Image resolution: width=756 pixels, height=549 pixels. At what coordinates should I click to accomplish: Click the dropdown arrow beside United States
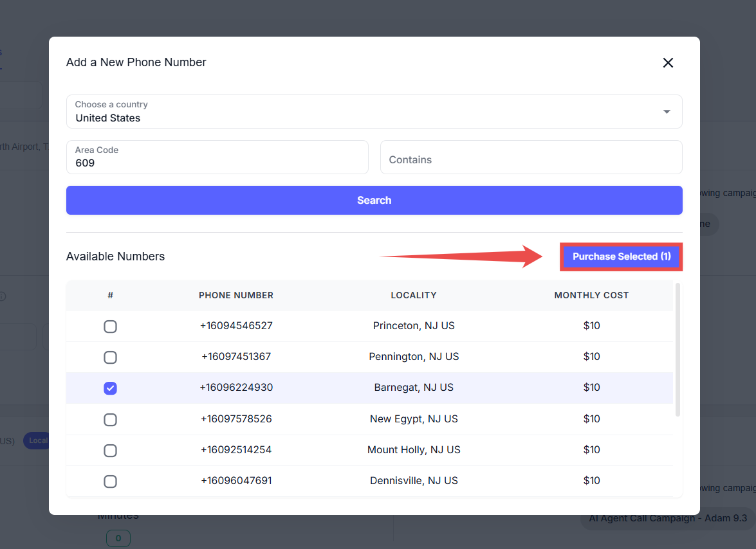pyautogui.click(x=667, y=112)
